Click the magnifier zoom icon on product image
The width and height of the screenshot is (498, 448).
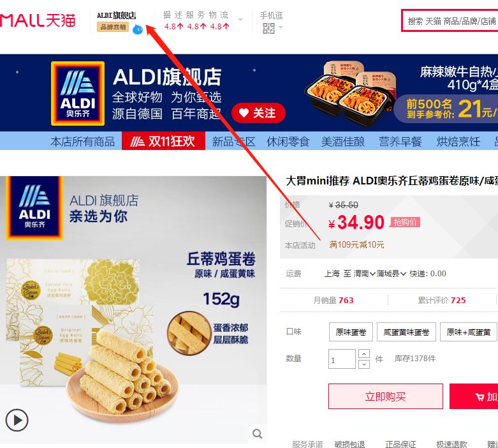tap(257, 433)
